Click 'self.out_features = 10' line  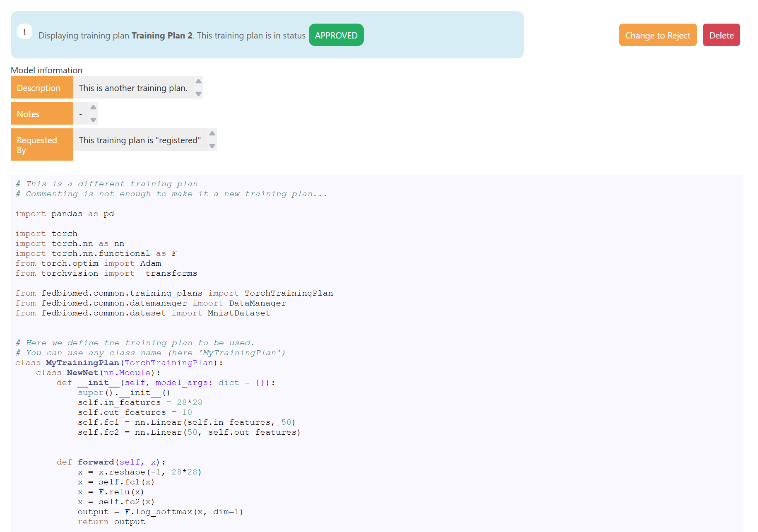(x=135, y=412)
